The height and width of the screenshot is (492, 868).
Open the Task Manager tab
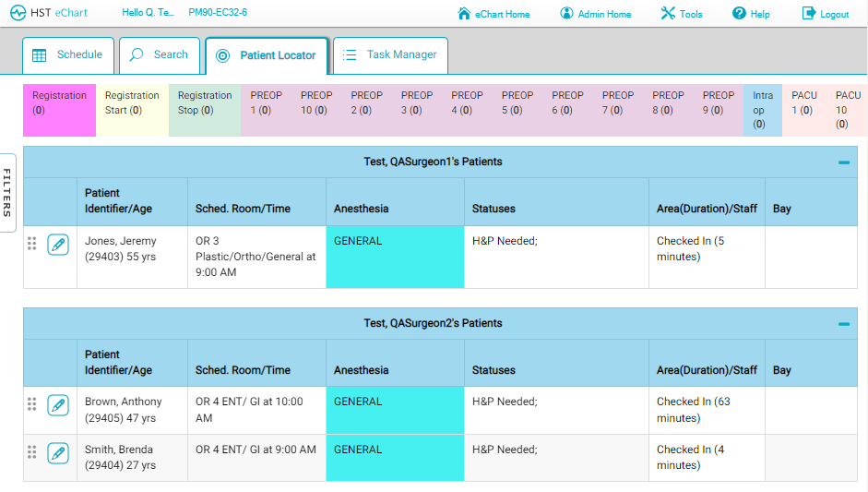click(390, 55)
